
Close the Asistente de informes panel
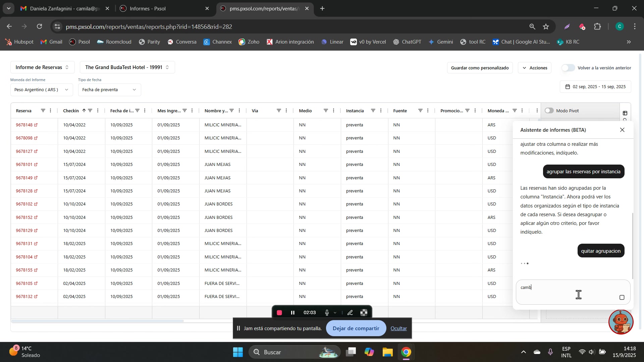622,130
